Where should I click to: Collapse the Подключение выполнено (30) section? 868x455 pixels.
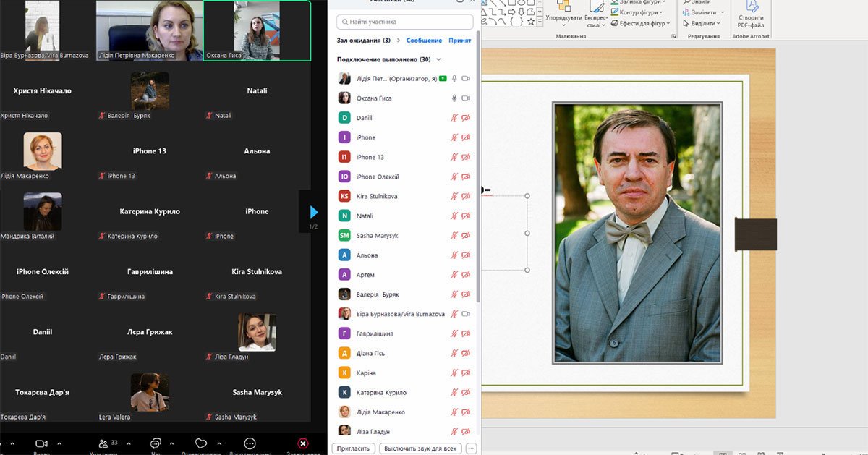tap(438, 60)
